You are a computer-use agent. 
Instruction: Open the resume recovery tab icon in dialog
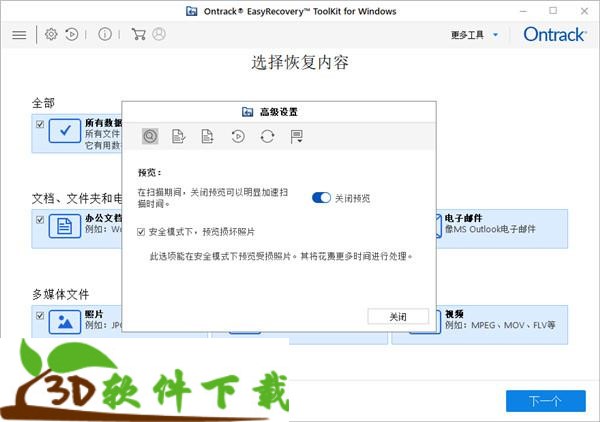tap(238, 136)
